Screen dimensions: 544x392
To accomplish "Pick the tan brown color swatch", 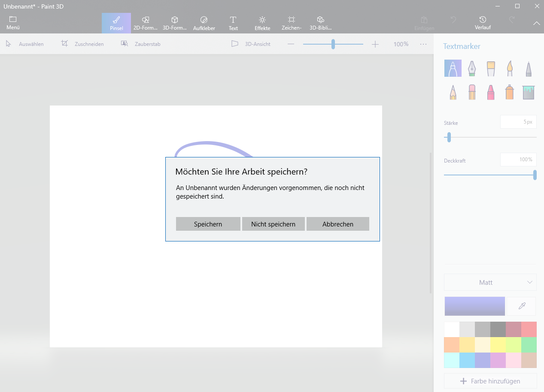I will [529, 360].
